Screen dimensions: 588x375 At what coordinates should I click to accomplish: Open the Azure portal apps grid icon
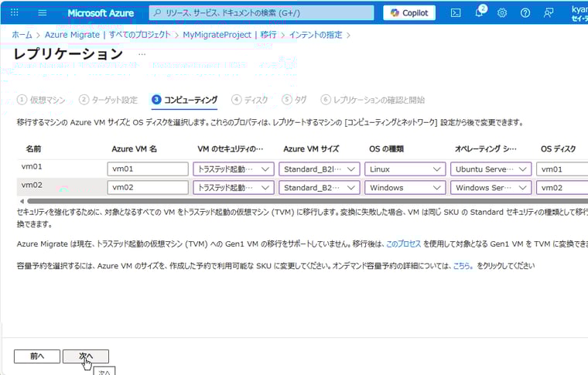[14, 12]
